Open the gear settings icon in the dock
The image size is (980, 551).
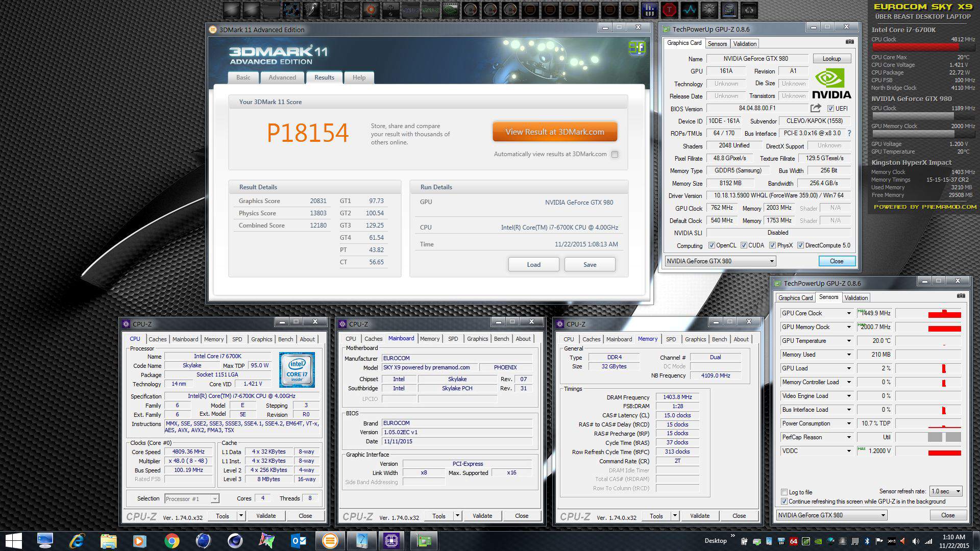[x=709, y=10]
